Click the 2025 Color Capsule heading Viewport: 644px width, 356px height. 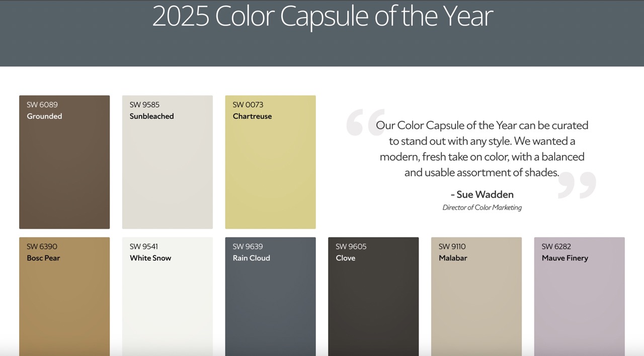click(x=322, y=16)
